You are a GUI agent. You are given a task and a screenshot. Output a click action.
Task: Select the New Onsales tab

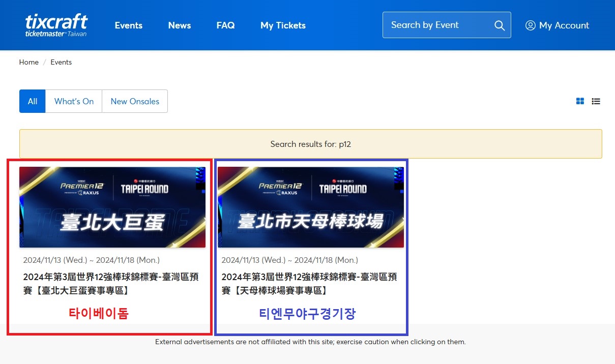(135, 101)
